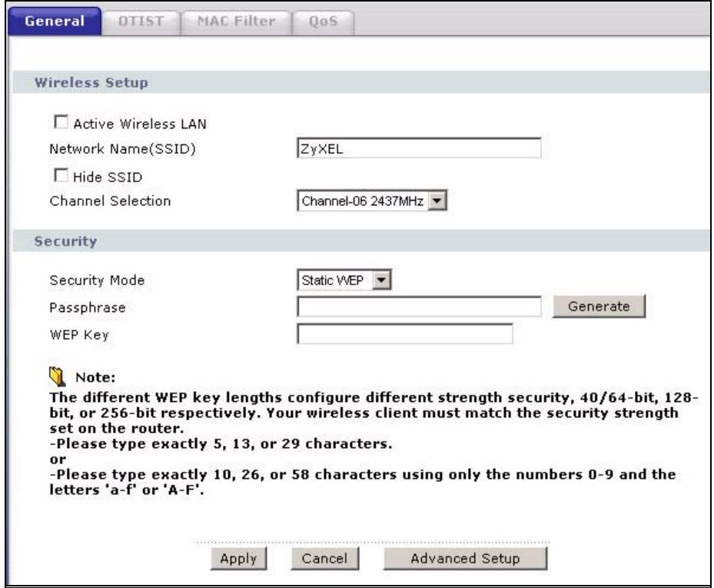This screenshot has height=588, width=714.
Task: Open Advanced Setup
Action: click(466, 558)
